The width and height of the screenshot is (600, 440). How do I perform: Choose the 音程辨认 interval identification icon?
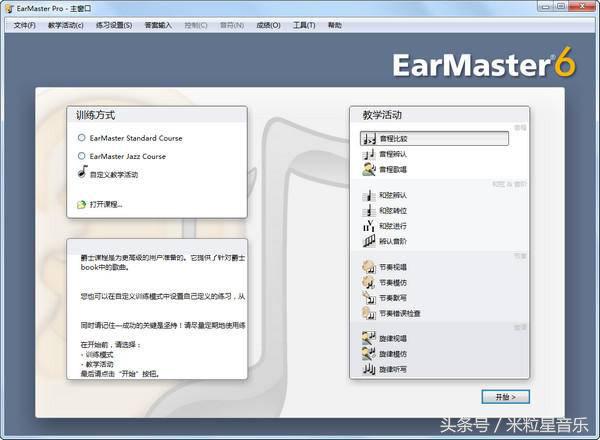(369, 154)
